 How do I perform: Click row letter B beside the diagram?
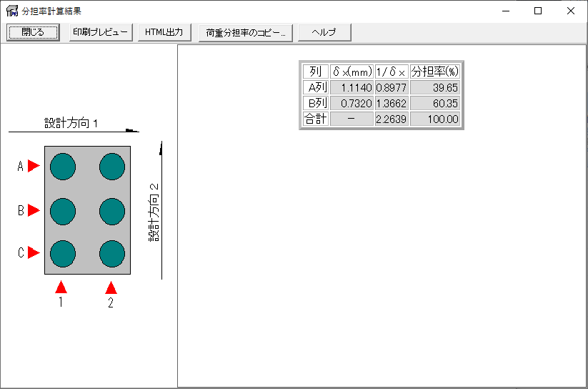[x=21, y=211]
